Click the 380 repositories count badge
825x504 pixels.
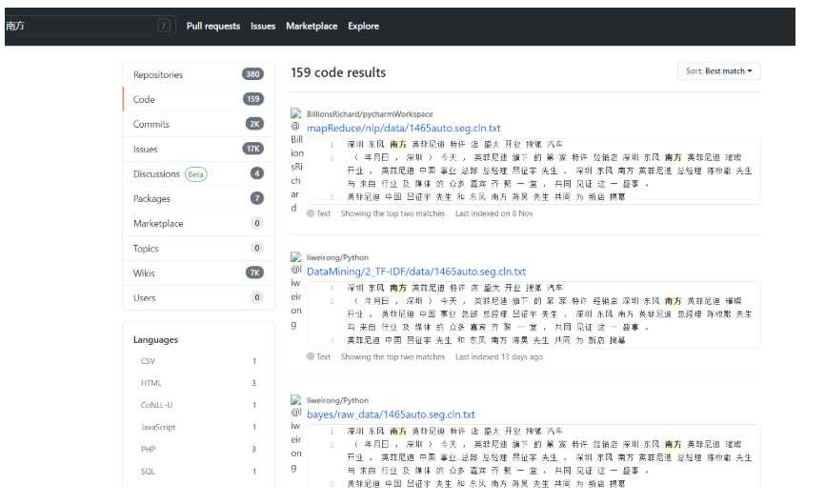coord(252,74)
